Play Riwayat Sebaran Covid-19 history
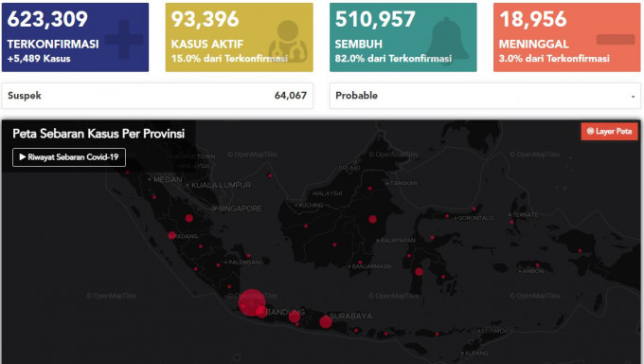644x364 pixels. (x=69, y=157)
